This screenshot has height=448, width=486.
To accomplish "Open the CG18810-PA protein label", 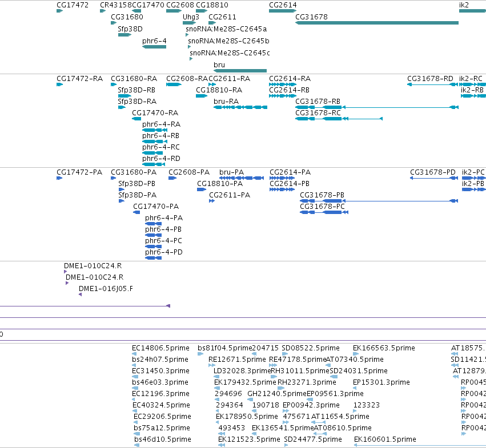I will 220,184.
